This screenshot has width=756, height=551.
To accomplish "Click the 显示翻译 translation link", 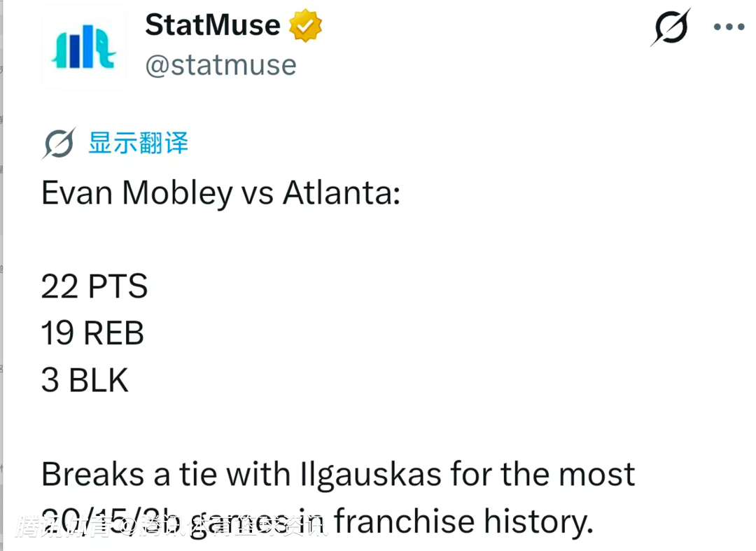I will [x=138, y=144].
